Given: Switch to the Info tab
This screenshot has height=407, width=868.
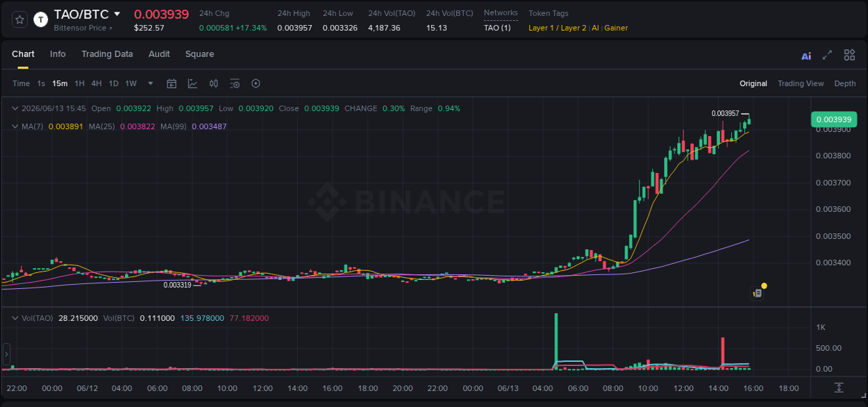Looking at the screenshot, I should tap(58, 54).
